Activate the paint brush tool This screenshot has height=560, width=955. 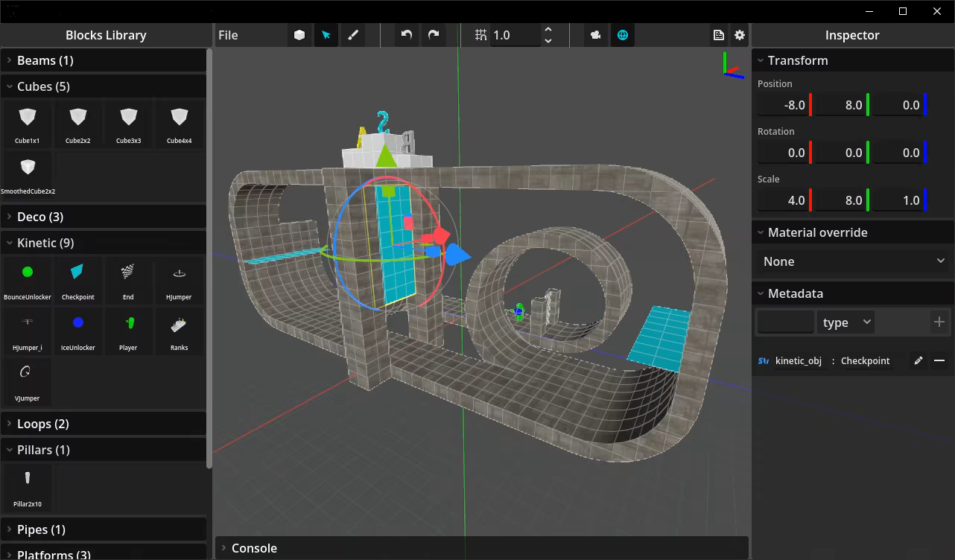pyautogui.click(x=353, y=35)
